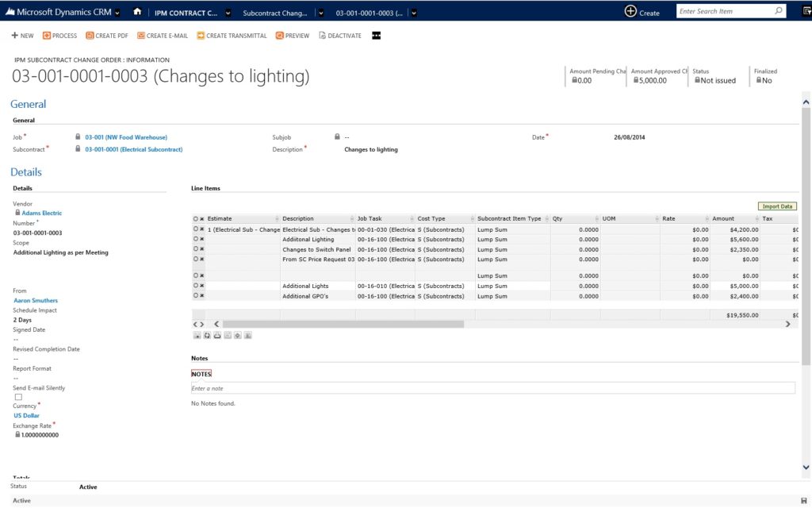Screen dimensions: 812x508
Task: Open the 03-001 (NW Food Warehouse) job link
Action: (126, 137)
